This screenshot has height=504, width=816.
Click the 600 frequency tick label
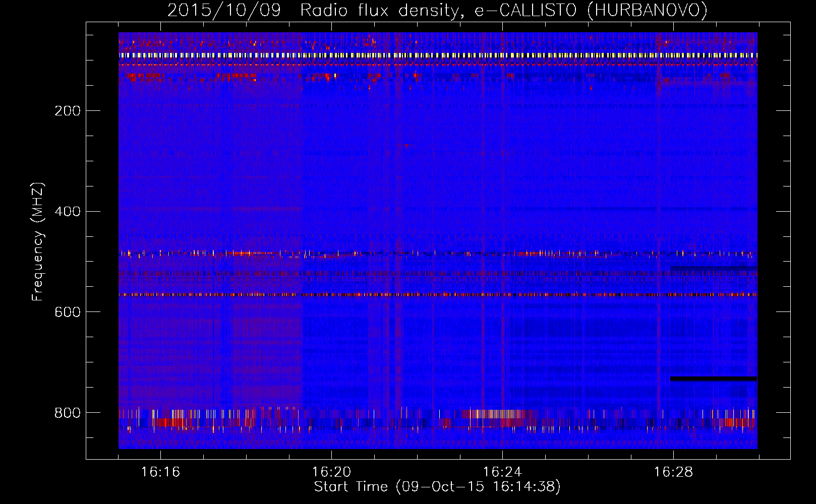coord(68,312)
